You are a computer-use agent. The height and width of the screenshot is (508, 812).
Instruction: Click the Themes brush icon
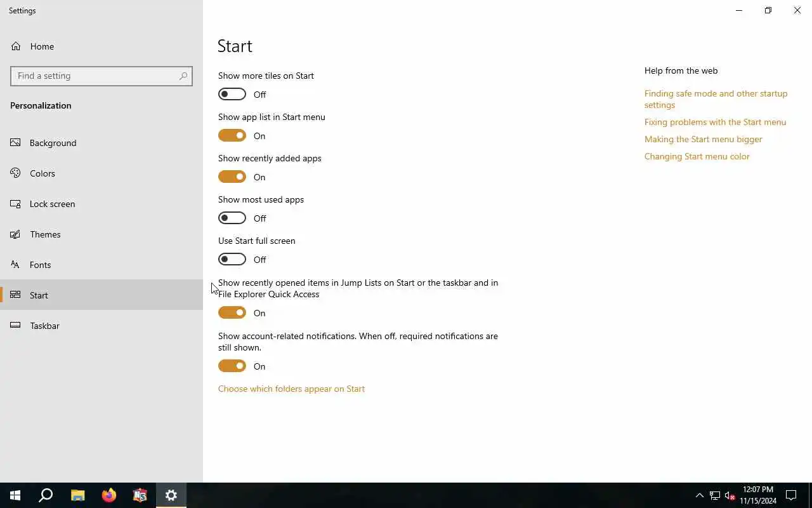click(16, 234)
